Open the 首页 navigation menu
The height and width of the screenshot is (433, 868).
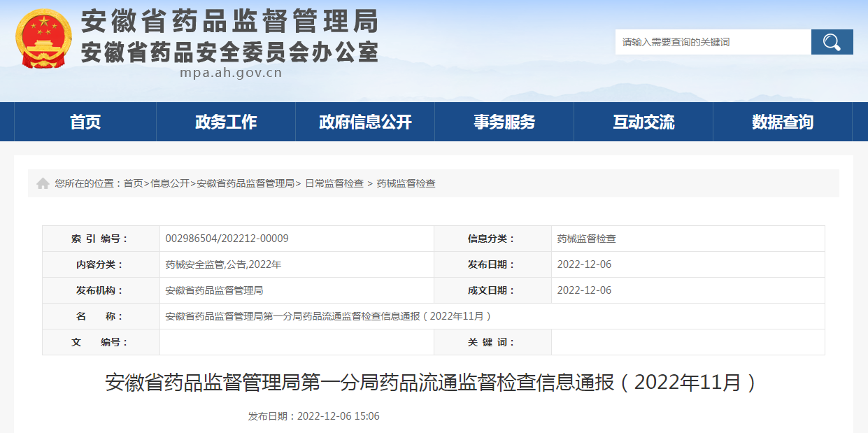coord(85,122)
